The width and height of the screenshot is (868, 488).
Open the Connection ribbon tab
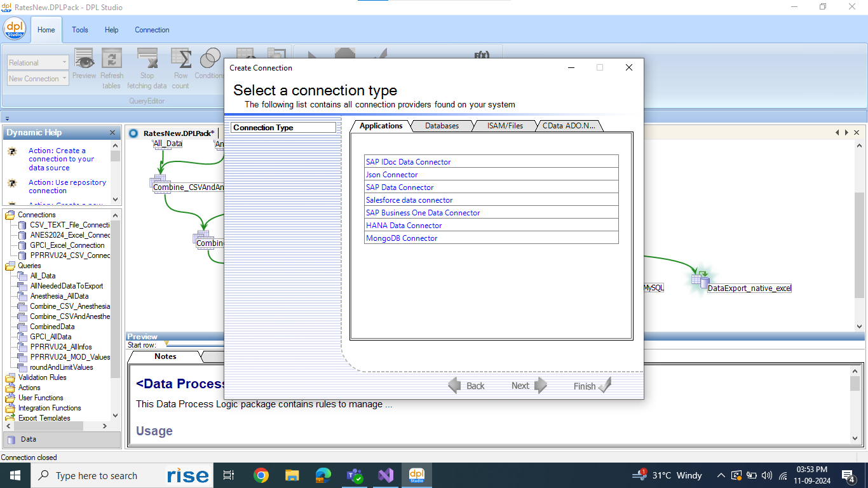pos(152,30)
